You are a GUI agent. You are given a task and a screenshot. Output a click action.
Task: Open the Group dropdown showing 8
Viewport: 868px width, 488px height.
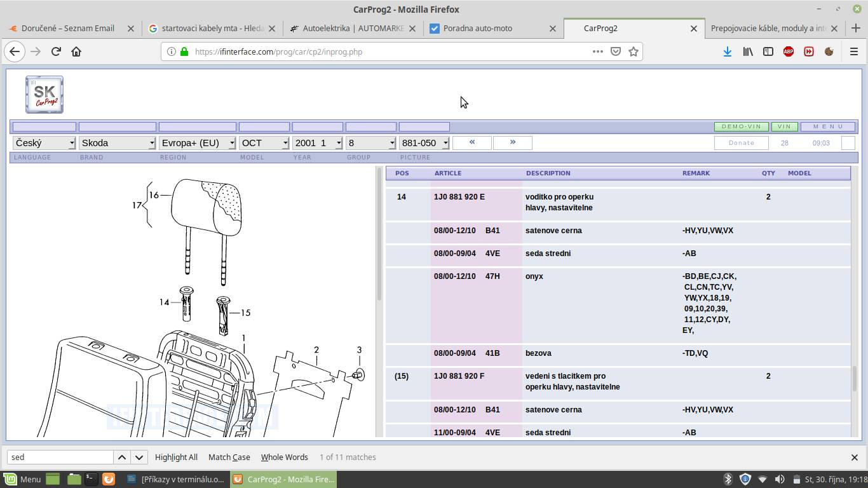[371, 143]
